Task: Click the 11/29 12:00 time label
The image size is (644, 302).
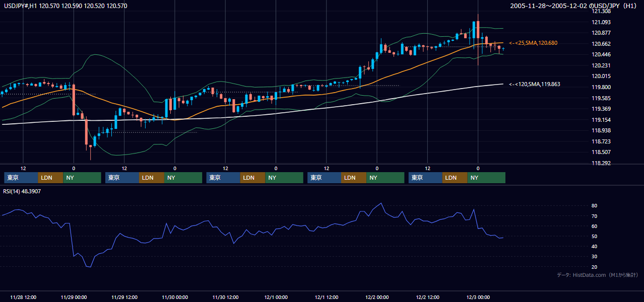Action: pyautogui.click(x=124, y=297)
